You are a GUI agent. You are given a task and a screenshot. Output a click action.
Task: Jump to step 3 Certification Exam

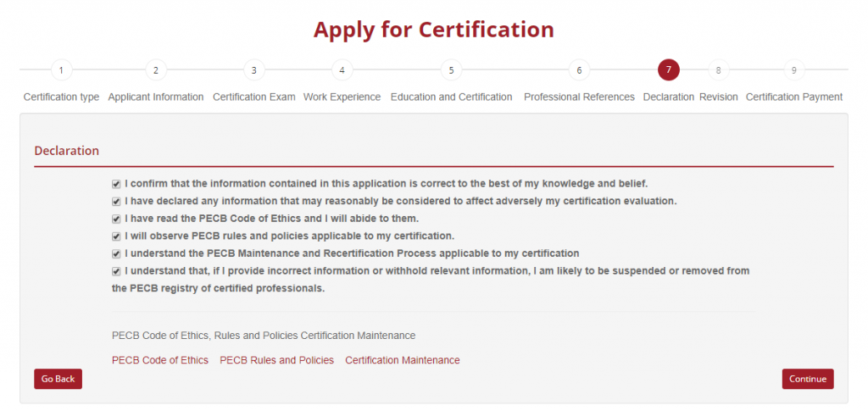tap(253, 70)
